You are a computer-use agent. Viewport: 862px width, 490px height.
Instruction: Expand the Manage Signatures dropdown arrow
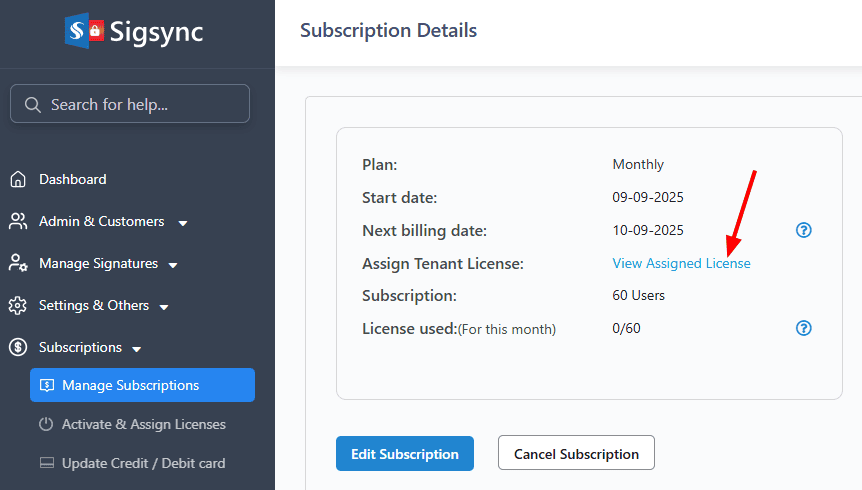pos(173,265)
